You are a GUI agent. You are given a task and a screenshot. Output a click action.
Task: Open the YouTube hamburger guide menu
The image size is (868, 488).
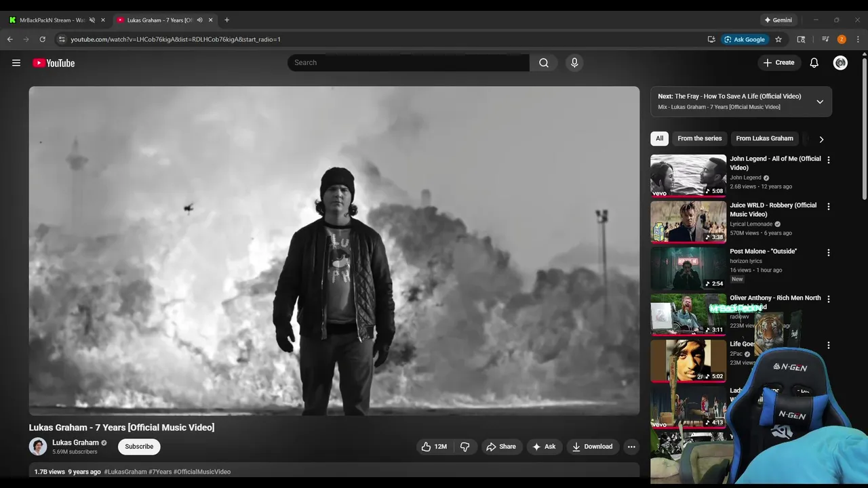(16, 63)
